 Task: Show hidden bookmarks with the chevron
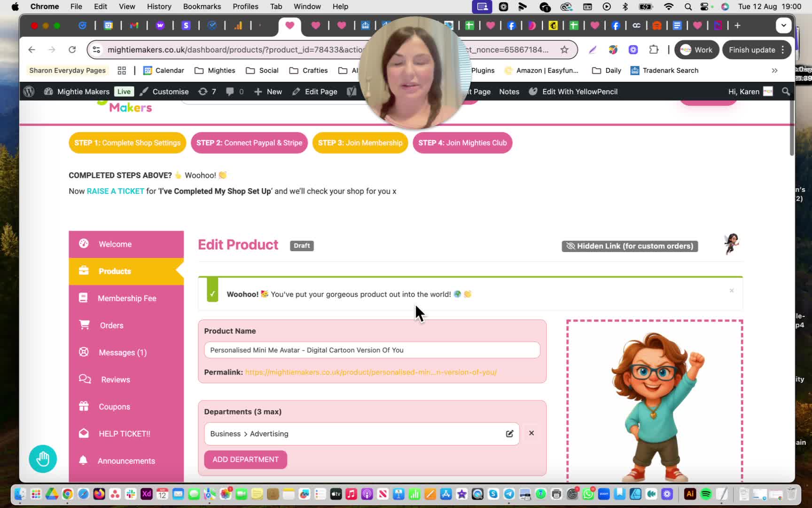coord(774,71)
